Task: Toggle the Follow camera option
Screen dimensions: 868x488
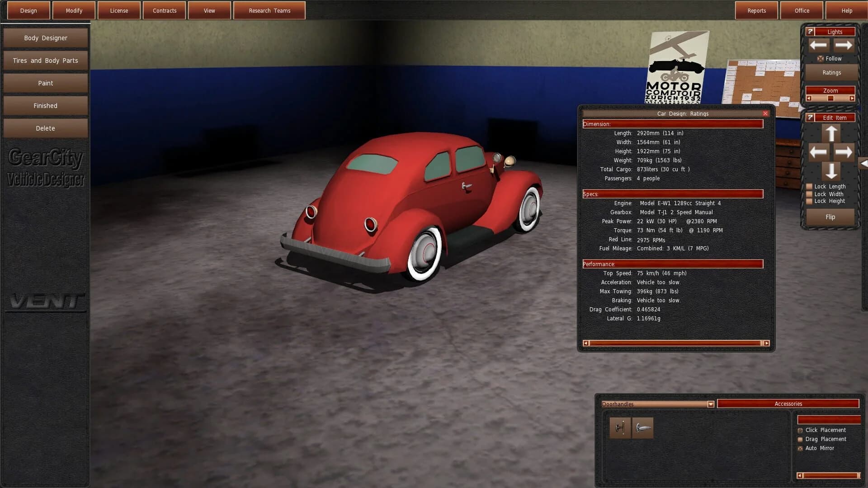Action: [x=821, y=58]
